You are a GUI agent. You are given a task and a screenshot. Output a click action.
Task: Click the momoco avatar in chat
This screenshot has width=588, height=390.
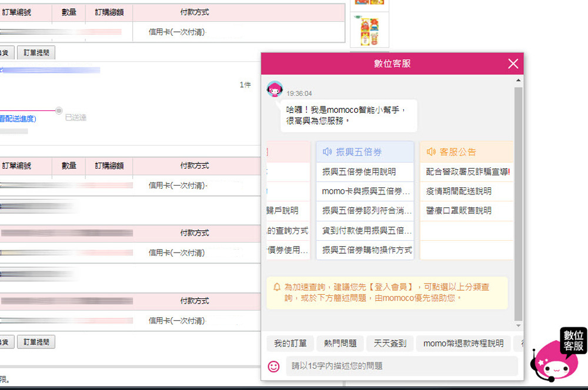275,89
